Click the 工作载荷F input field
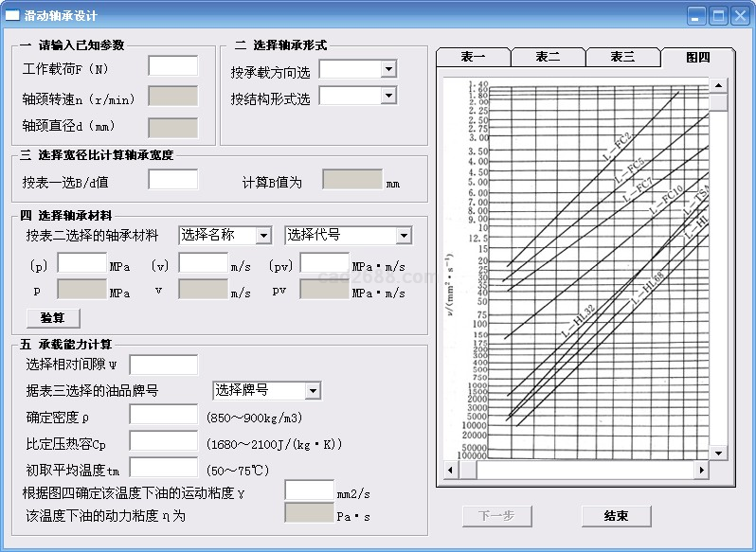The image size is (756, 552). (173, 66)
